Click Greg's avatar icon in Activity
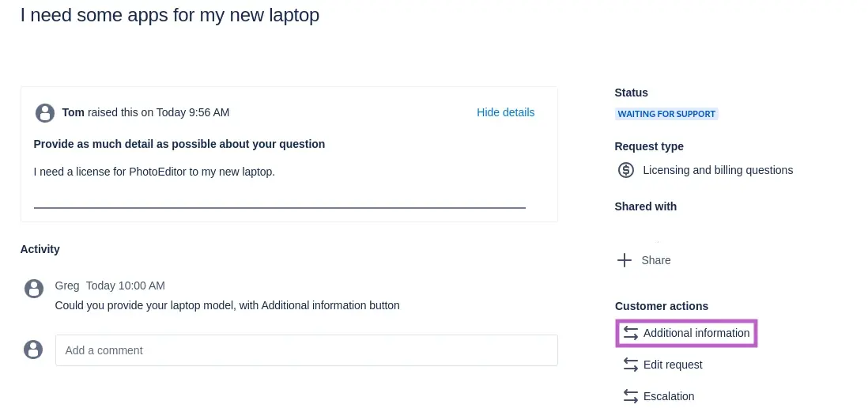The height and width of the screenshot is (416, 868). [33, 288]
